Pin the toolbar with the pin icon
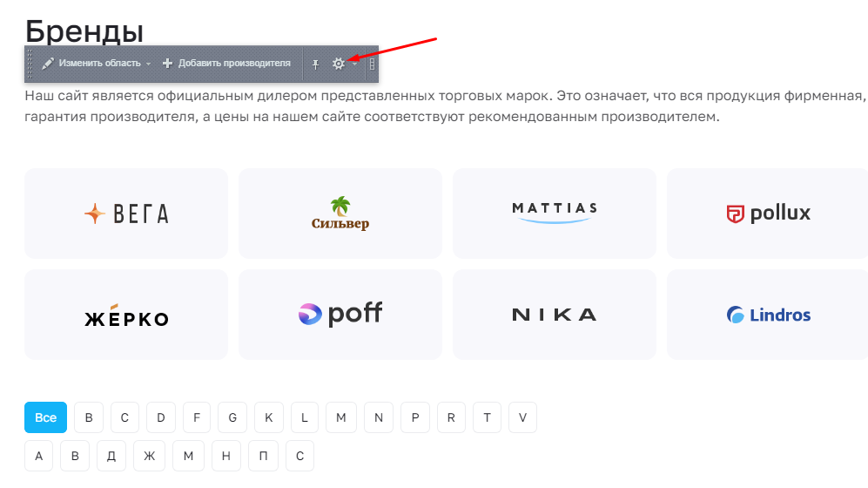This screenshot has height=488, width=868. coord(315,64)
